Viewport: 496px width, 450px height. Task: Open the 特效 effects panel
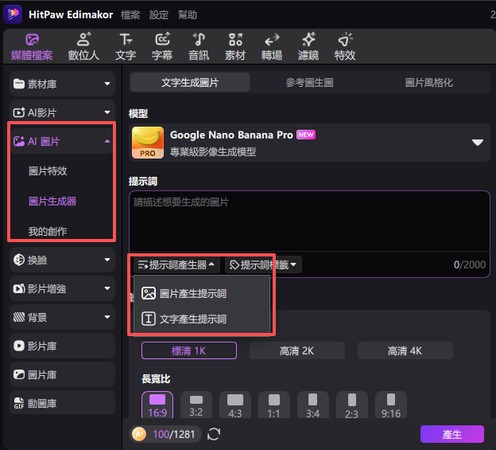345,47
